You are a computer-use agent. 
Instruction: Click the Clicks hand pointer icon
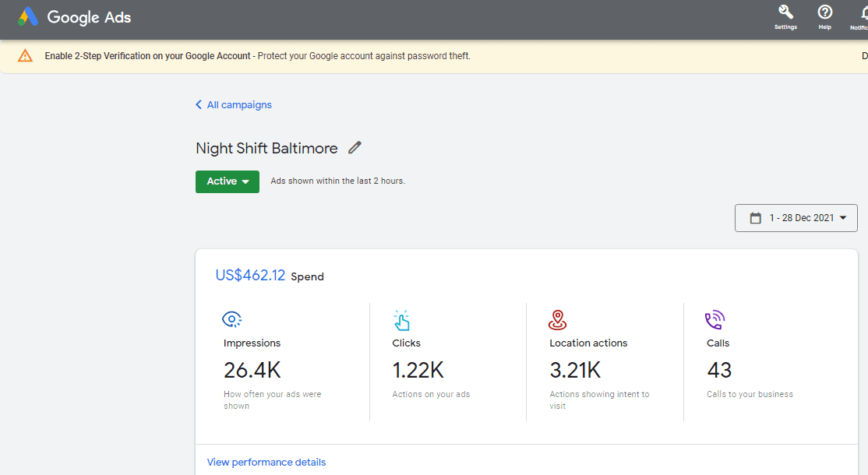click(x=401, y=319)
